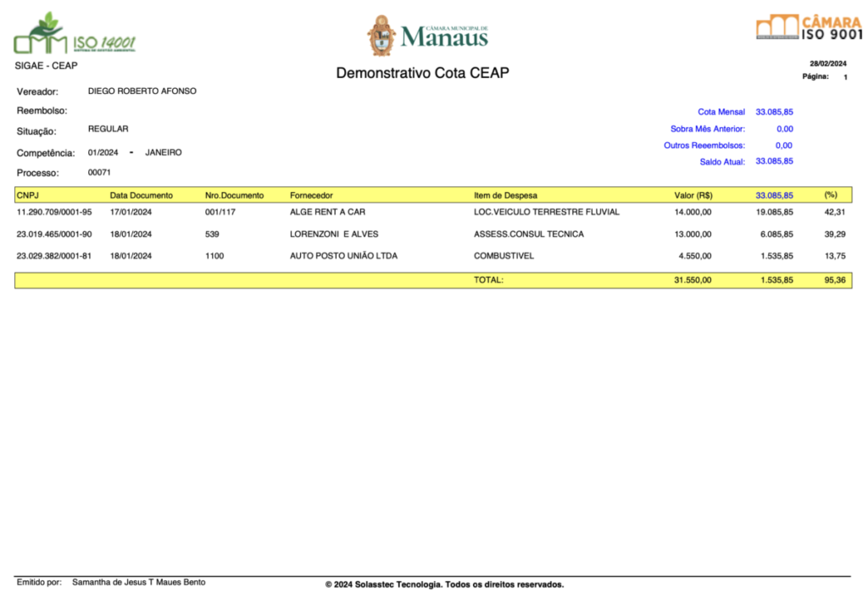This screenshot has height=610, width=868.
Task: Click the Item de Despesa column header
Action: pos(505,195)
